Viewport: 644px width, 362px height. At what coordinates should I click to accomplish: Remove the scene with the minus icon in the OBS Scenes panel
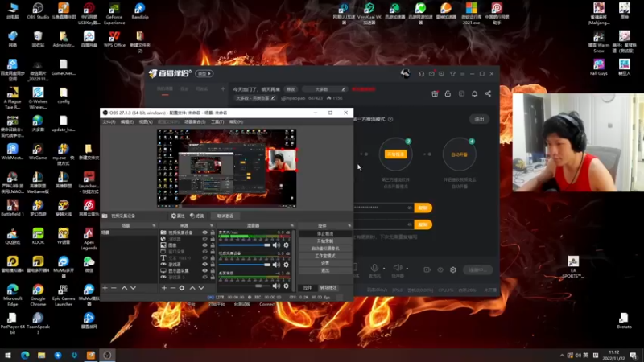[114, 288]
